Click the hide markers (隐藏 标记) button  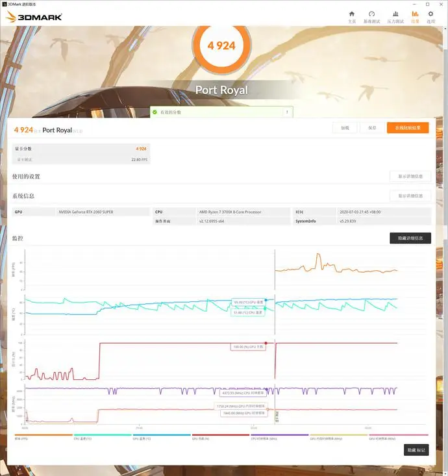pyautogui.click(x=416, y=450)
